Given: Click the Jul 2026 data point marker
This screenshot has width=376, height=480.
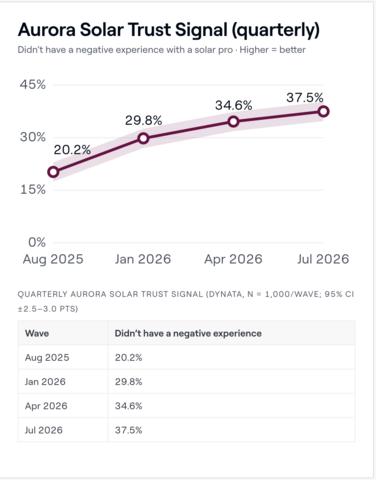Looking at the screenshot, I should (324, 111).
